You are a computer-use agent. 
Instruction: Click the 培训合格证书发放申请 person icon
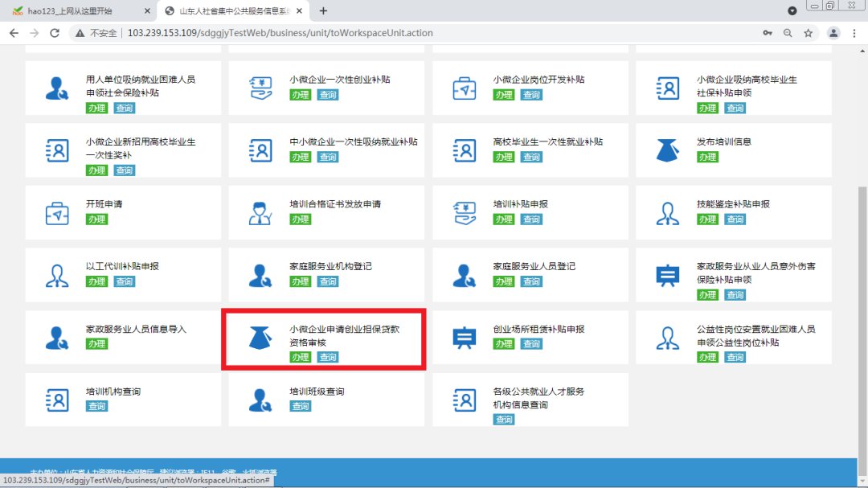[260, 213]
